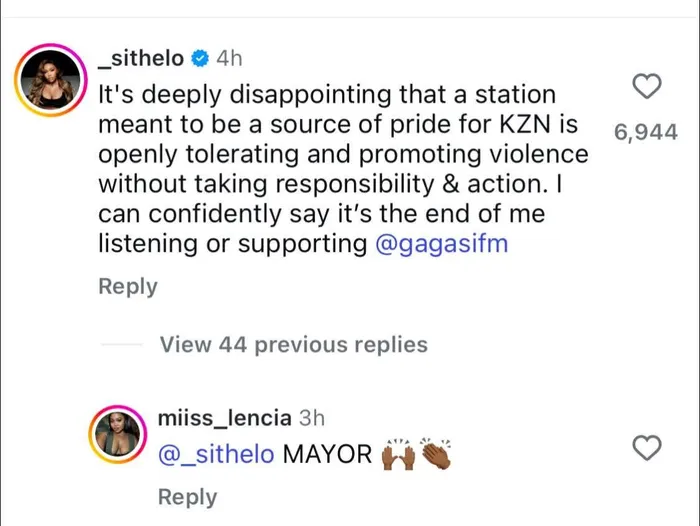The width and height of the screenshot is (700, 526).
Task: Reply to _sithelo's comment
Action: [x=127, y=287]
